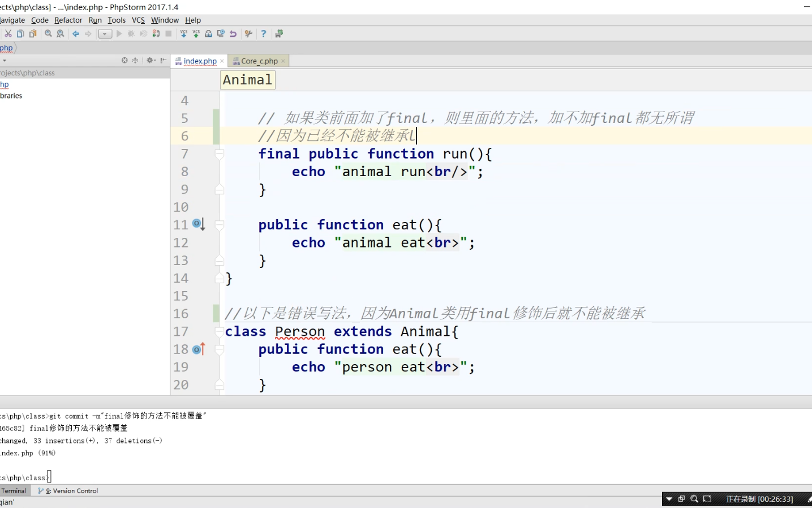Click the Compare with clock icon
The height and width of the screenshot is (508, 812).
[221, 34]
